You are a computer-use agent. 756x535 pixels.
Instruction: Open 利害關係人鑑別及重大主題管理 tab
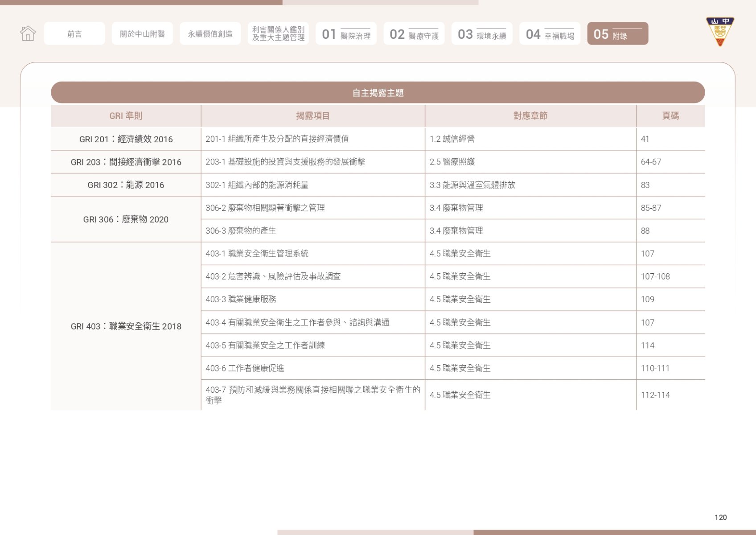pos(278,34)
